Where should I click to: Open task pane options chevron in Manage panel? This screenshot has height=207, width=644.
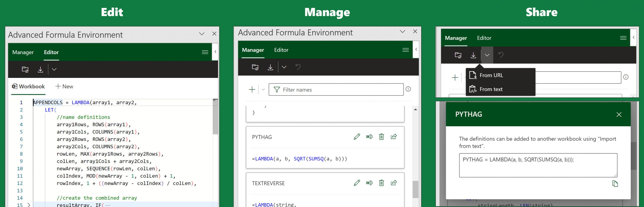pyautogui.click(x=403, y=31)
